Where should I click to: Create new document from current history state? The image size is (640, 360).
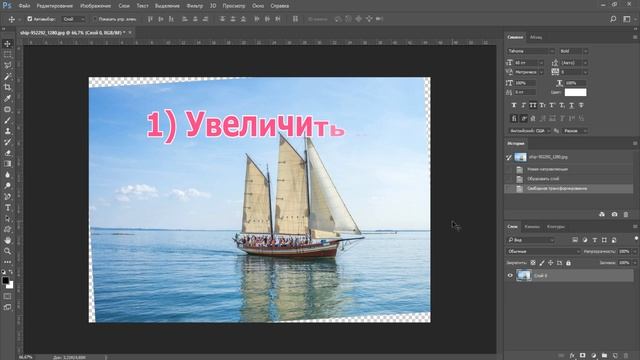602,214
